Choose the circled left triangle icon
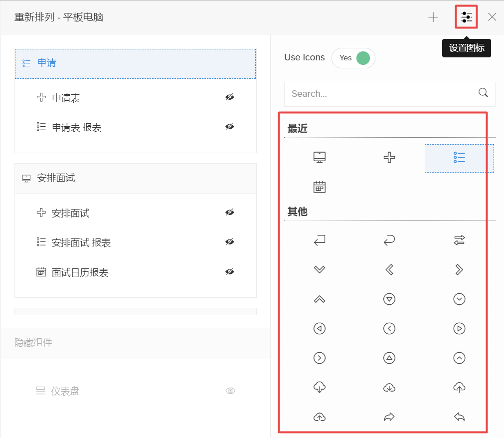Screen dimensions: 504x438 pyautogui.click(x=320, y=329)
